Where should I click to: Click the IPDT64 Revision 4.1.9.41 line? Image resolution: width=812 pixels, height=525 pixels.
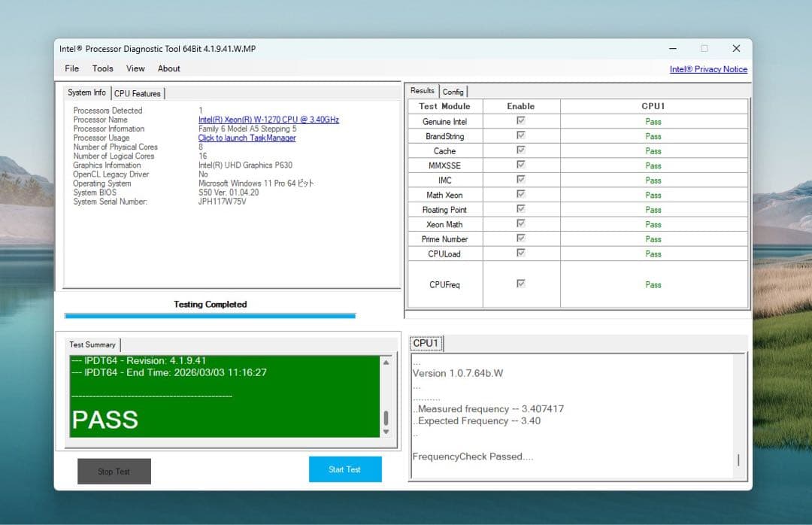(139, 361)
